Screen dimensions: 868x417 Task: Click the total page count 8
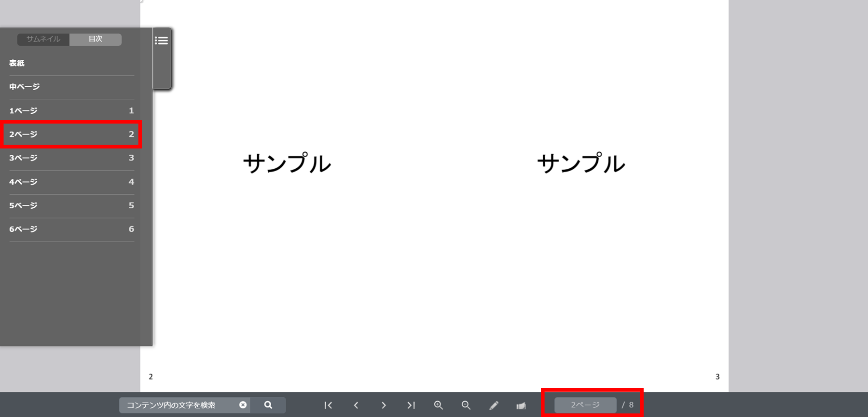pos(631,405)
